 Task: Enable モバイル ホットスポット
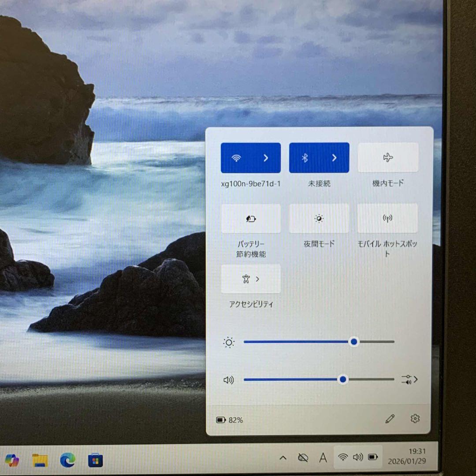387,218
